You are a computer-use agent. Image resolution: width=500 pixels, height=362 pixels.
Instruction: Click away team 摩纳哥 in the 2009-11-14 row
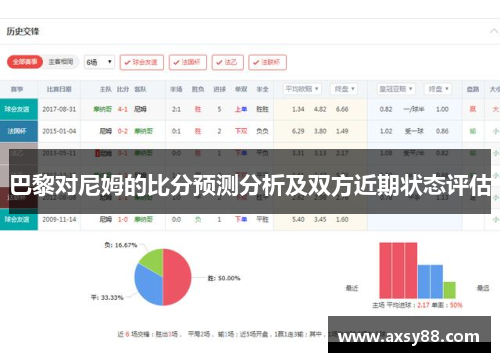(x=143, y=219)
